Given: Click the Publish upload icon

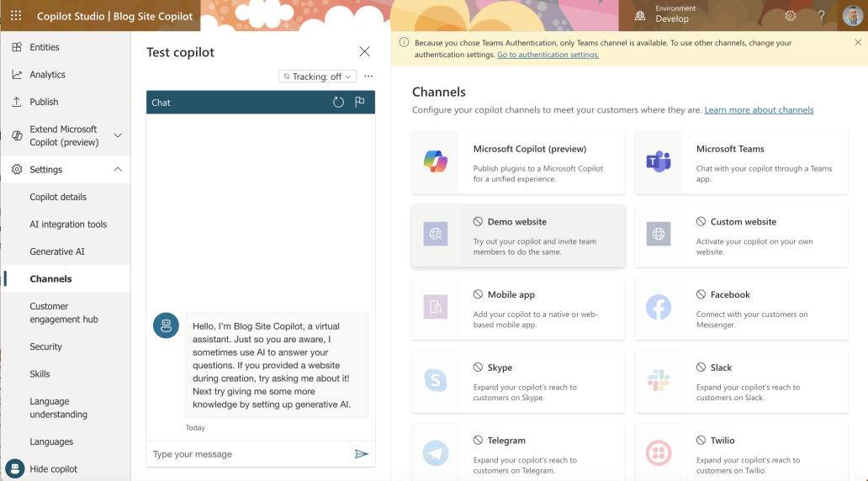Looking at the screenshot, I should [17, 102].
